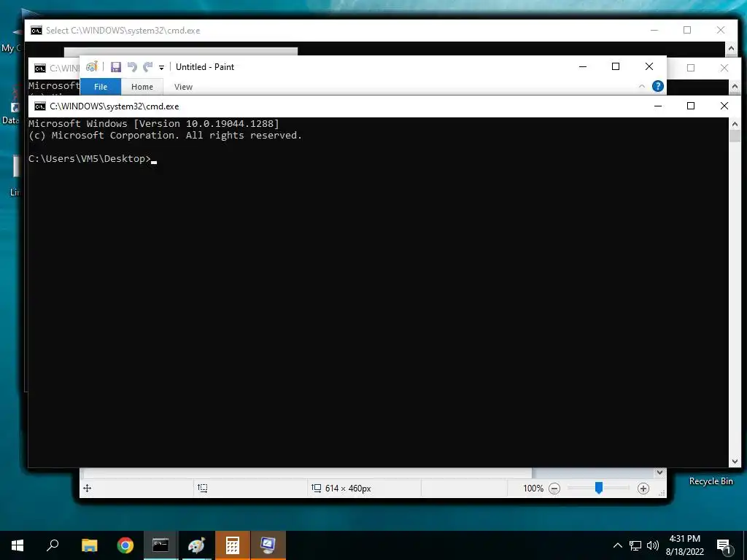The height and width of the screenshot is (560, 747).
Task: Click the cmd icon of the middle cmd window
Action: pyautogui.click(x=40, y=68)
